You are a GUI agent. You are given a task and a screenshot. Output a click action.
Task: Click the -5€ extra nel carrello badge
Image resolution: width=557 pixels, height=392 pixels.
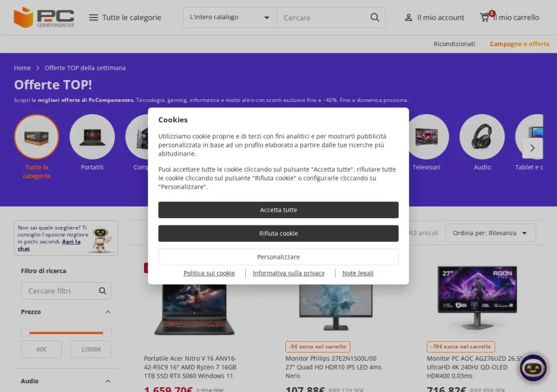tap(318, 346)
